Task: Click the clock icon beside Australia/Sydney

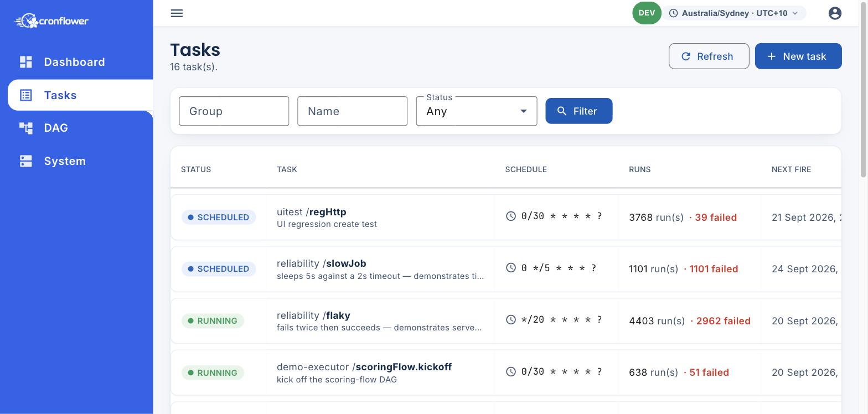Action: tap(674, 13)
